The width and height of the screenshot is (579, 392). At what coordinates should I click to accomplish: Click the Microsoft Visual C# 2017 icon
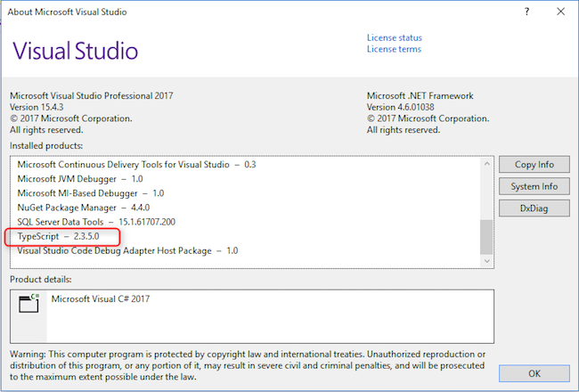[x=29, y=303]
